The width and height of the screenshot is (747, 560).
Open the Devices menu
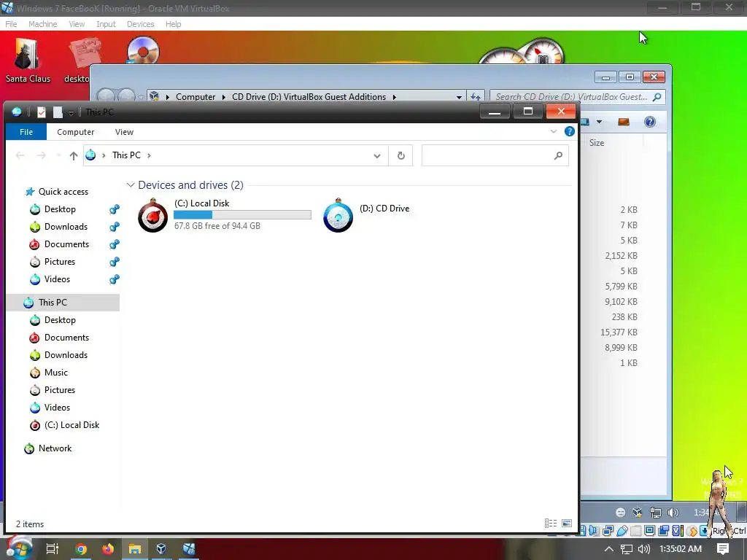140,24
